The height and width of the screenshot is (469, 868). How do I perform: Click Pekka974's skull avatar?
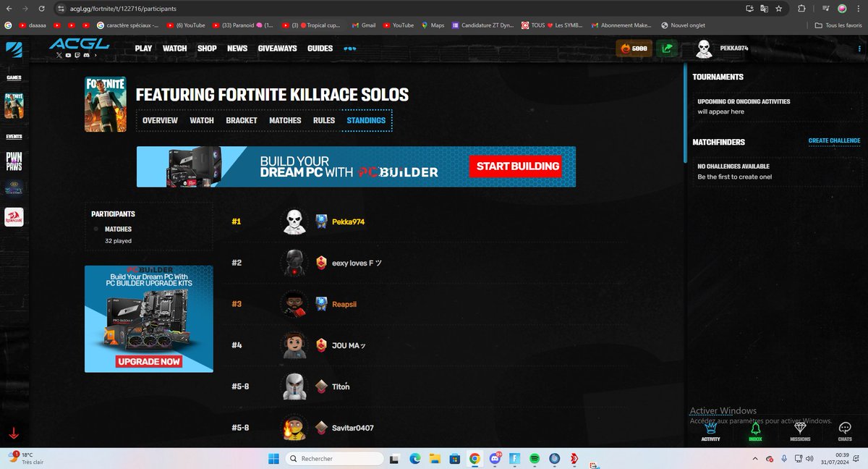tap(294, 221)
